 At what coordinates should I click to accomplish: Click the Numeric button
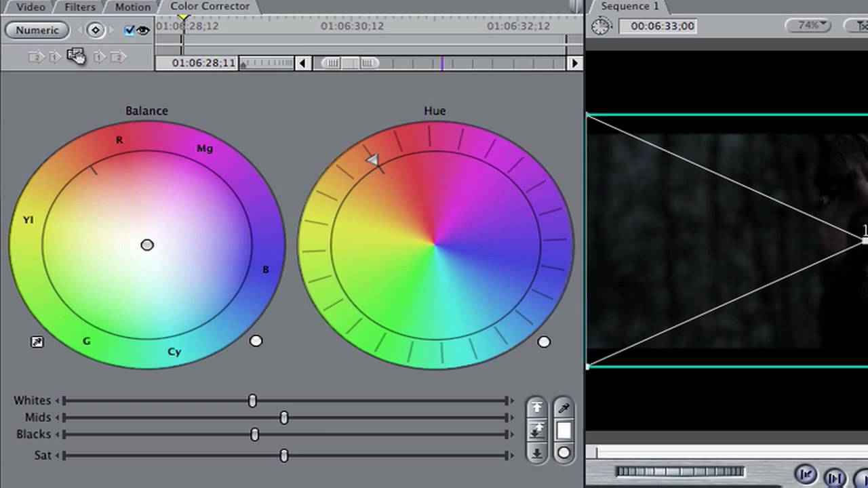(x=37, y=30)
